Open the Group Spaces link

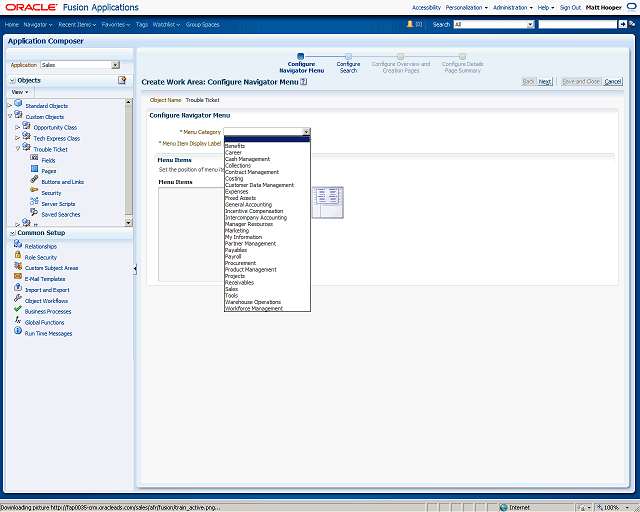[202, 24]
